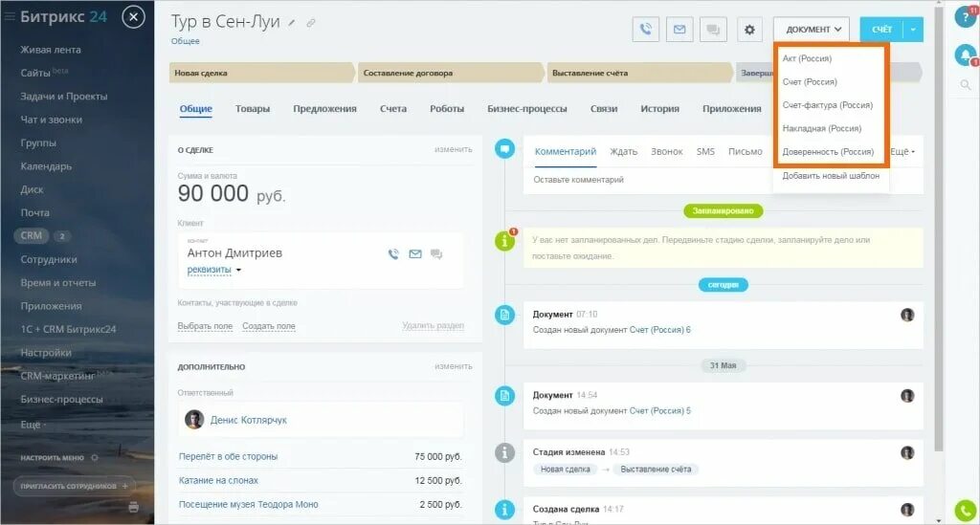Click the email envelope icon in the header toolbar
This screenshot has height=525, width=980.
[679, 30]
